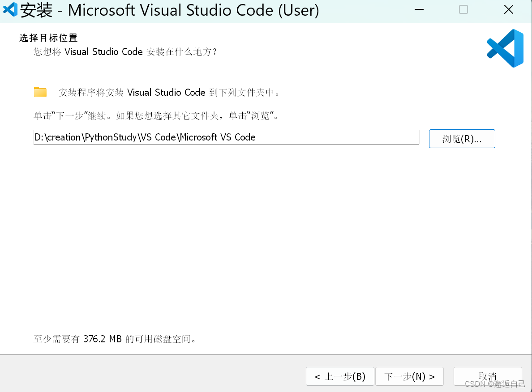The width and height of the screenshot is (532, 392).
Task: Cancel the installation with the 取消 button
Action: (488, 376)
